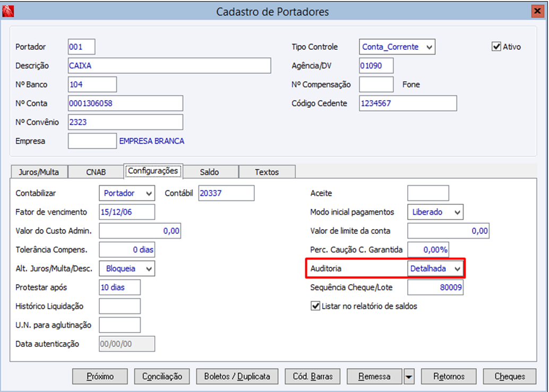Click the Fone label
Image resolution: width=549 pixels, height=392 pixels.
411,84
